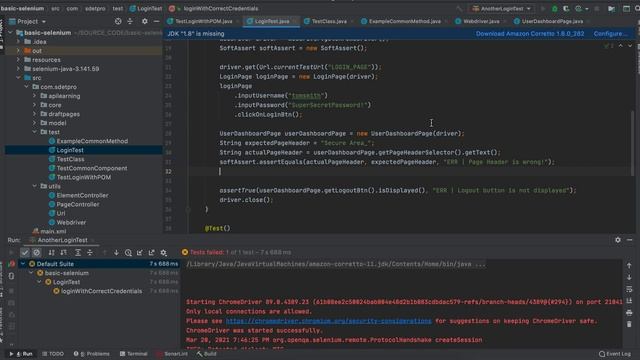Toggle show ignored tests button

36,253
